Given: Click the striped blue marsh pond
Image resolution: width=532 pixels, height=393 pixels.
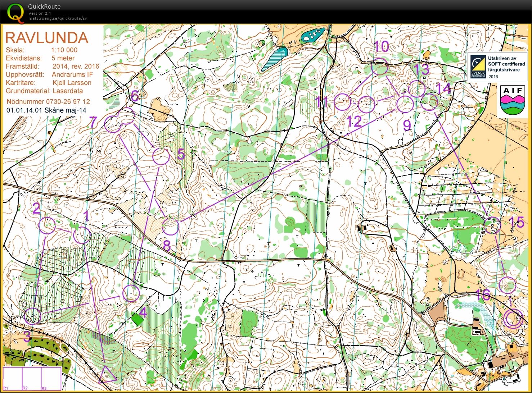Looking at the screenshot, I should pos(275,59).
